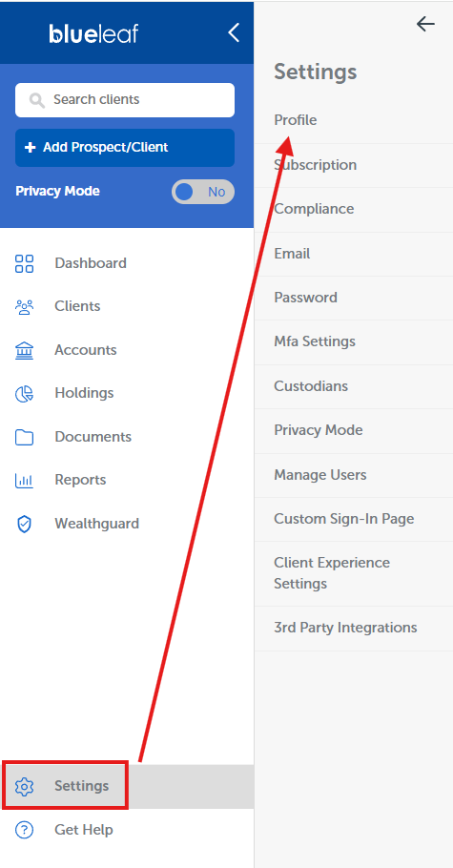Click the Wealthguard shield icon

point(25,525)
